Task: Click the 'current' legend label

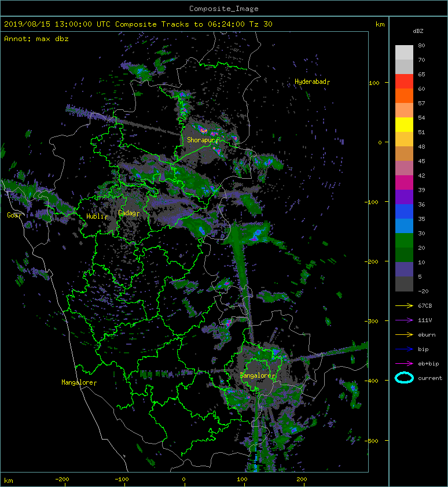Action: coord(430,378)
